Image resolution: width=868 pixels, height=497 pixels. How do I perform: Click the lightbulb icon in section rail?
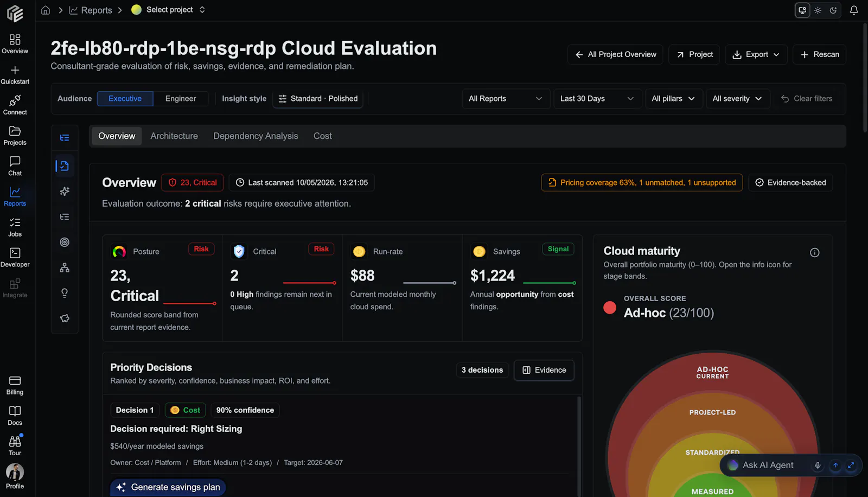pyautogui.click(x=65, y=293)
